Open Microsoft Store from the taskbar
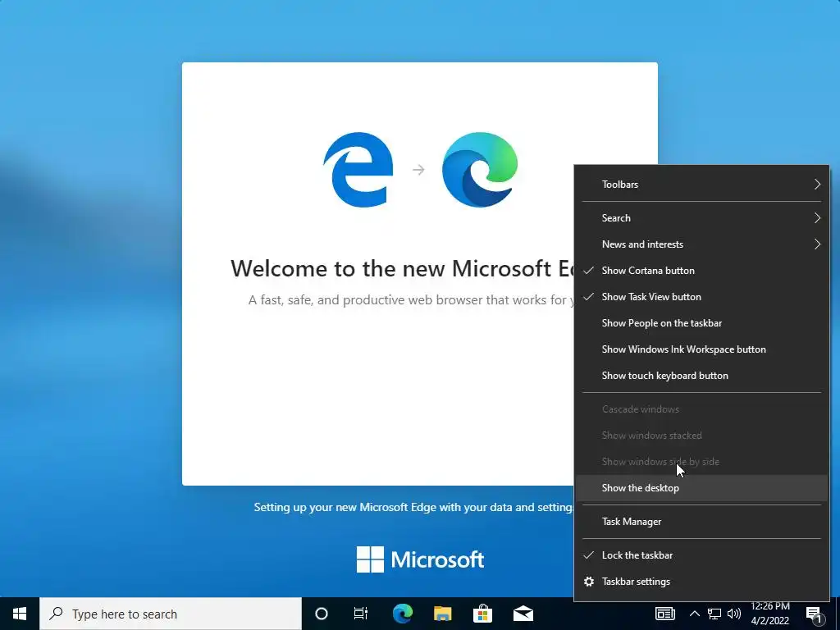840x630 pixels. pos(482,614)
